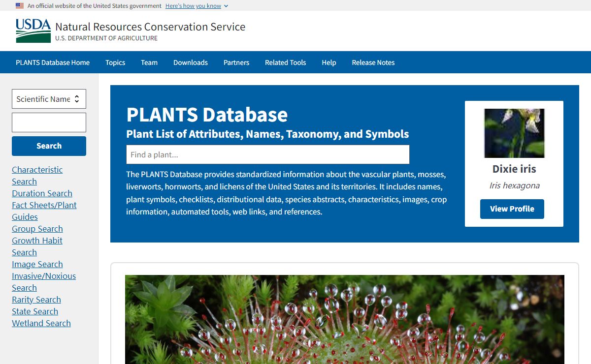Open Growth Habit Search link

coord(37,246)
